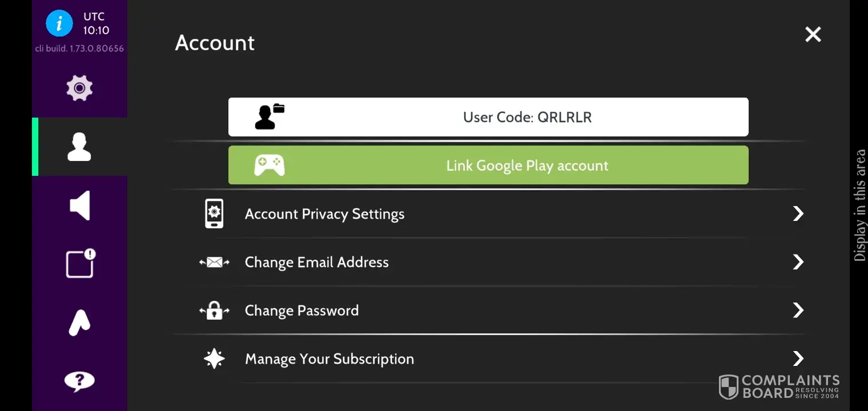Open the blue info icon
The width and height of the screenshot is (868, 411).
coord(59,24)
